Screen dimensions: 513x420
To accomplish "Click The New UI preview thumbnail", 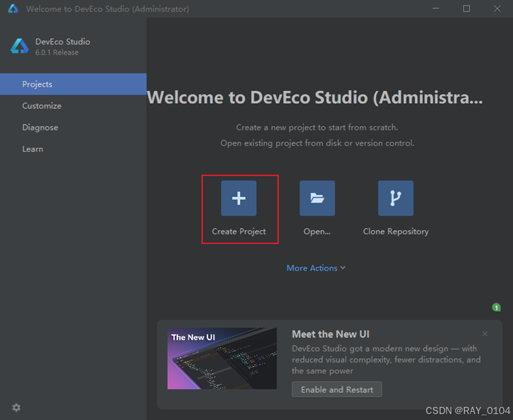I will [x=222, y=358].
